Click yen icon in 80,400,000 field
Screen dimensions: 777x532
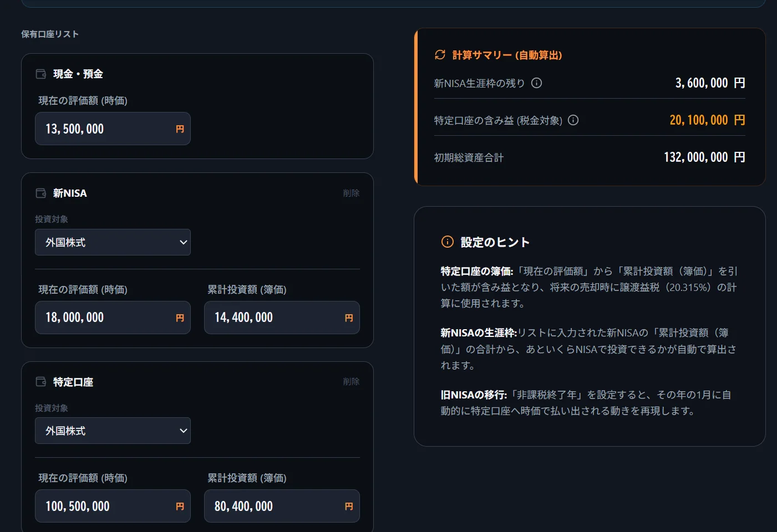click(x=349, y=506)
